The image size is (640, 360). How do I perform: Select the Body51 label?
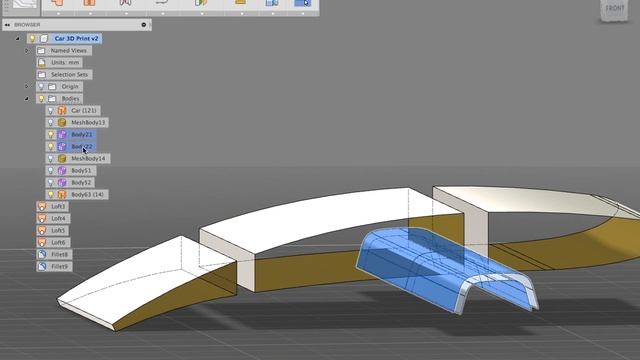(81, 171)
